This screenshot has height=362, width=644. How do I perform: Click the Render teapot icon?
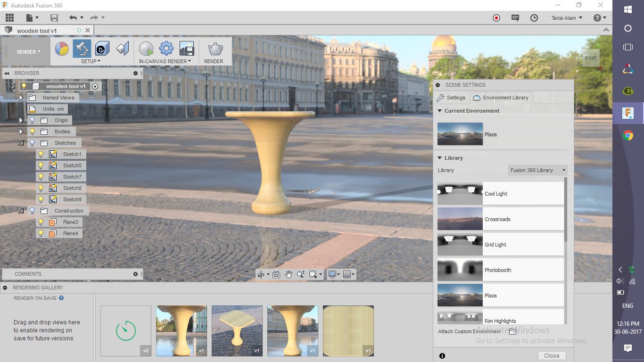click(x=215, y=49)
